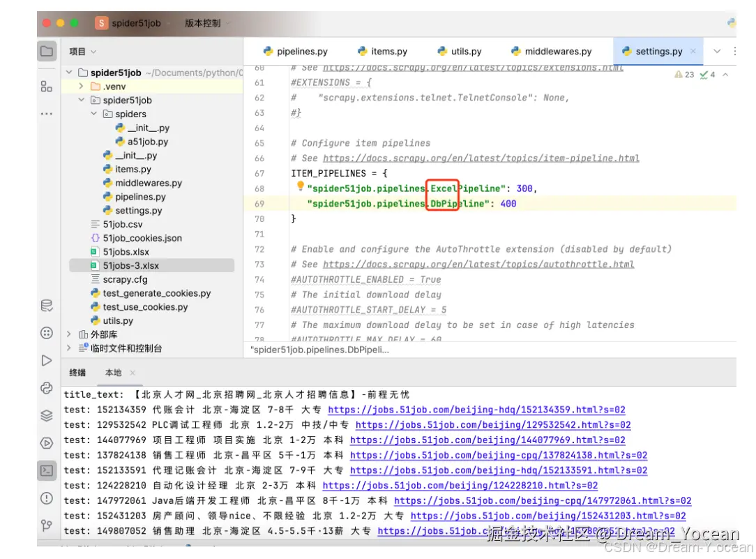Viewport: 756px width, 559px height.
Task: Open items.py in project tree
Action: [x=128, y=169]
